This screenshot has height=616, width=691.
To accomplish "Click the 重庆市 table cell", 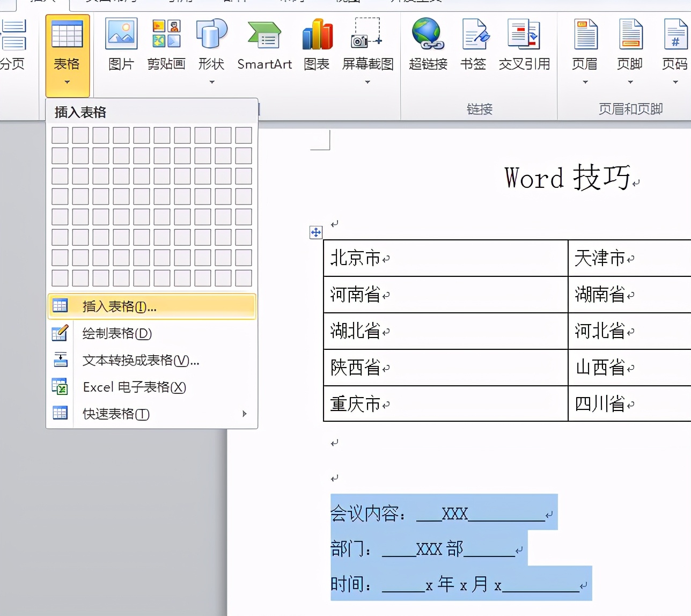I will (446, 404).
